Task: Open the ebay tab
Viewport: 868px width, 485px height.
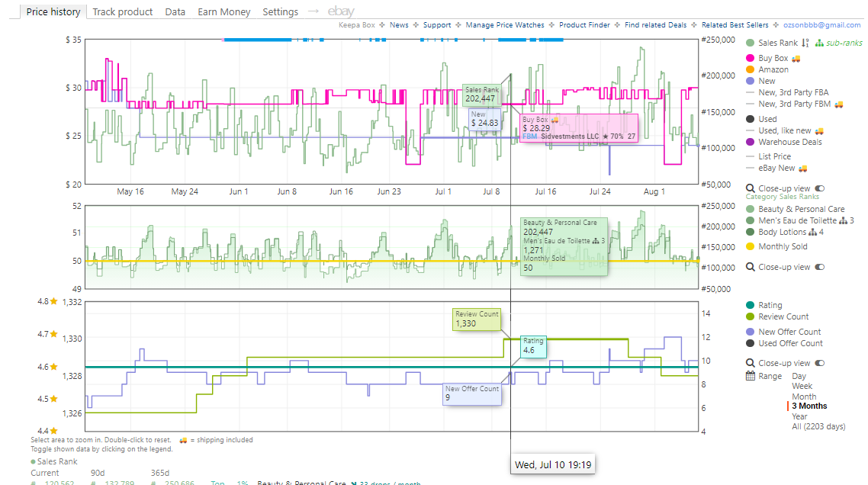Action: (x=341, y=11)
